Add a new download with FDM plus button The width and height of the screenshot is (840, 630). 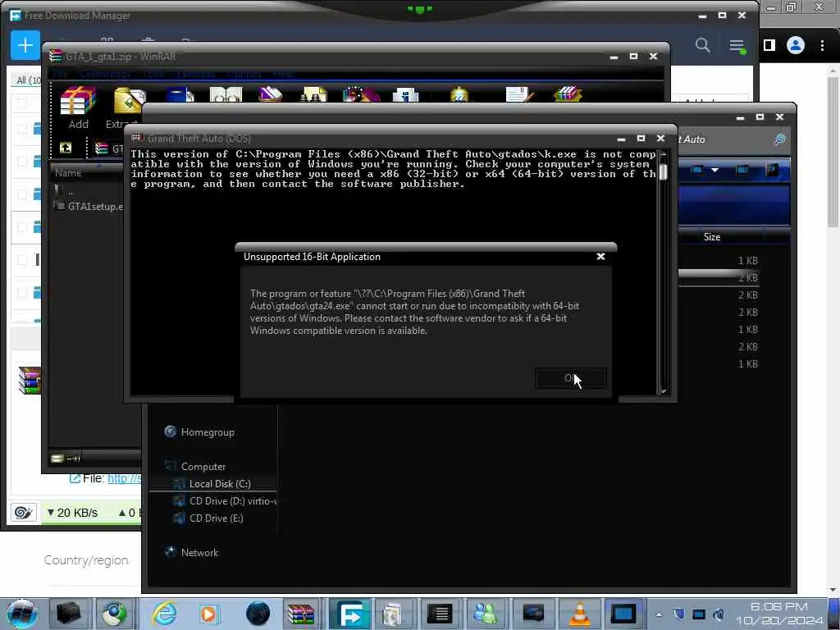(x=25, y=45)
